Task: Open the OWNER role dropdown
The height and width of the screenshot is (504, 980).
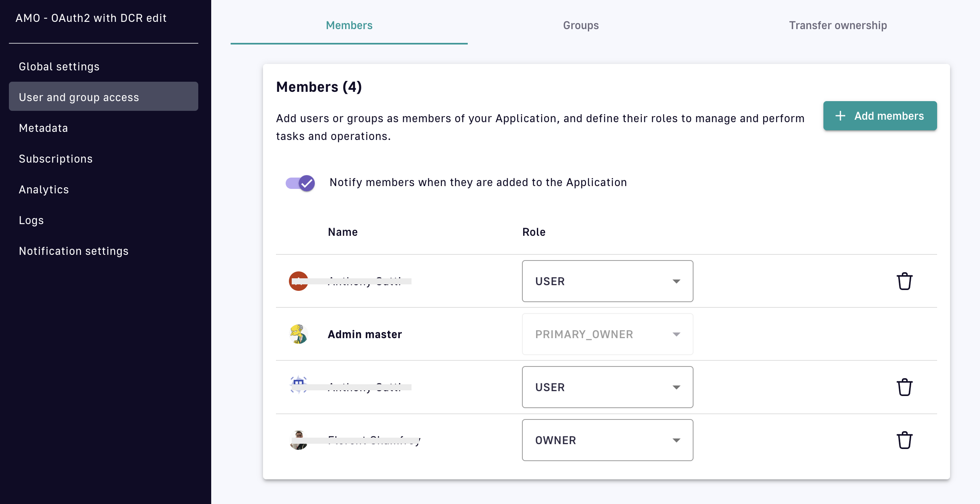Action: (x=607, y=440)
